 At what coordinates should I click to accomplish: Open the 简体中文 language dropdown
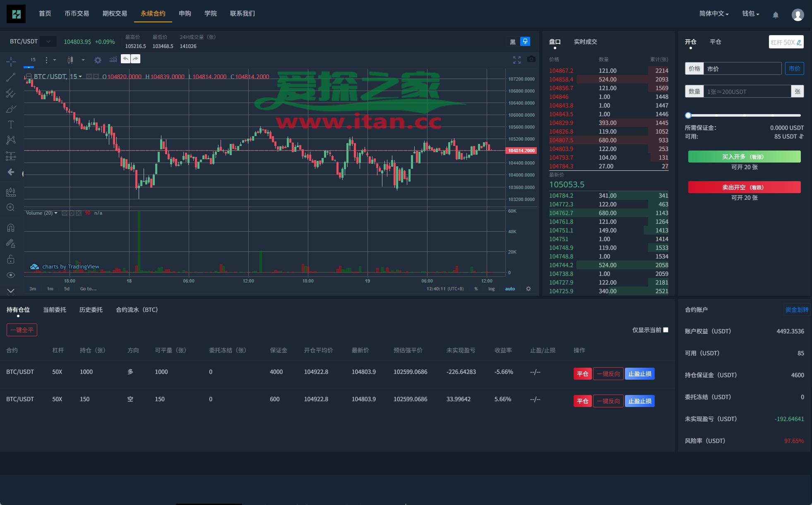(714, 14)
